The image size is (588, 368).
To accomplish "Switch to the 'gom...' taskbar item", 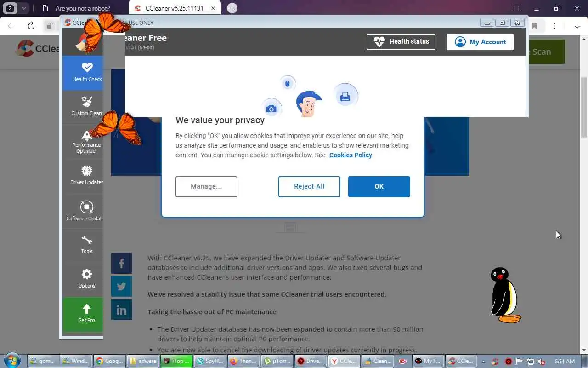I will click(x=43, y=361).
